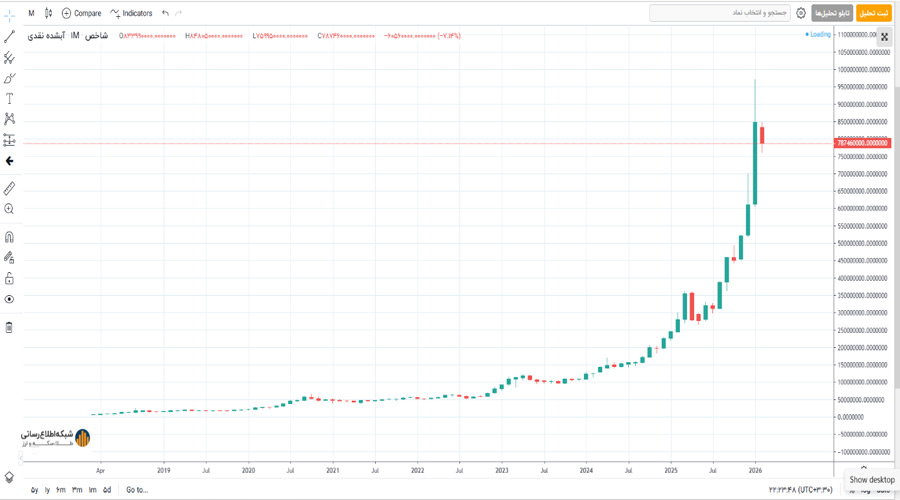Open the M timeframe interval dropdown
Image resolution: width=900 pixels, height=500 pixels.
[32, 13]
